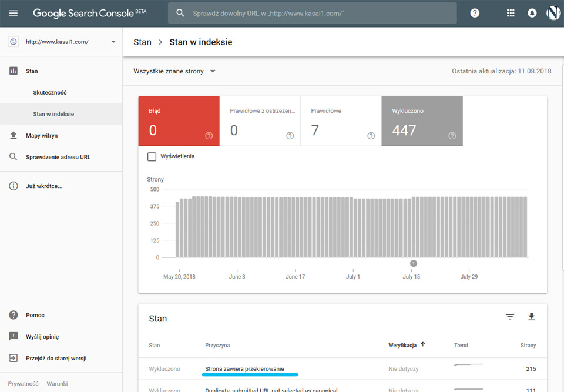Open the notifications bell
Viewport: 564px width, 392px height.
[x=532, y=14]
